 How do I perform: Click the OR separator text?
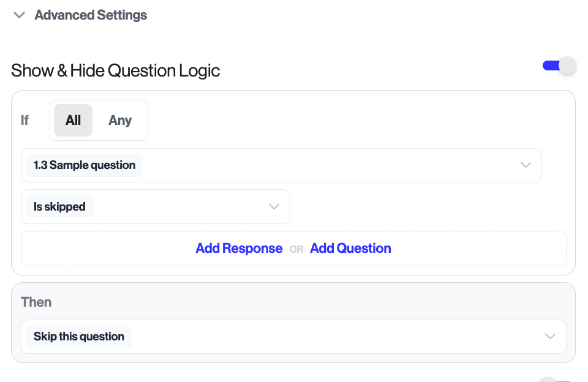[296, 250]
